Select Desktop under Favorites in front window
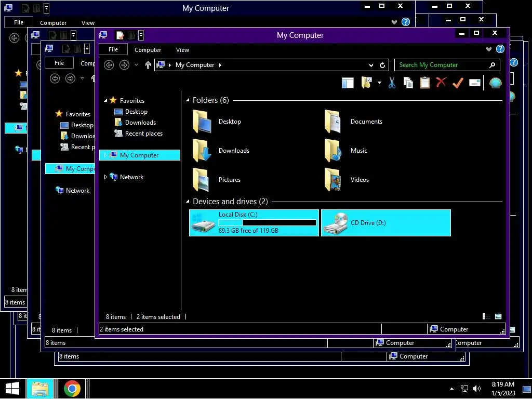 coord(137,112)
